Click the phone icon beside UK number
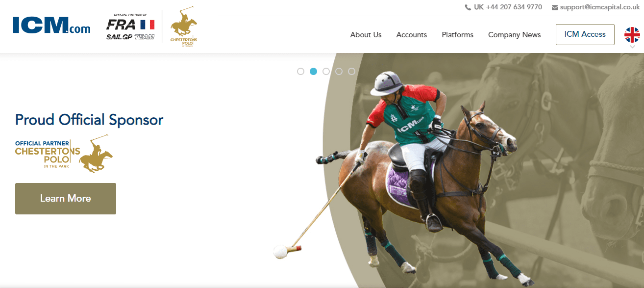 pos(468,7)
